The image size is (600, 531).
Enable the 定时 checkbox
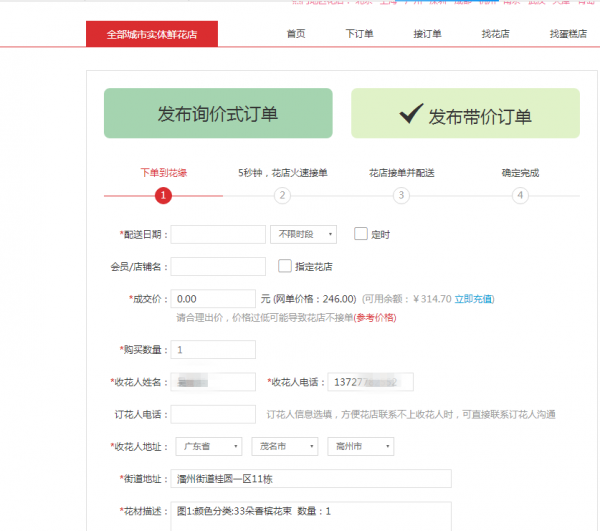[x=361, y=234]
